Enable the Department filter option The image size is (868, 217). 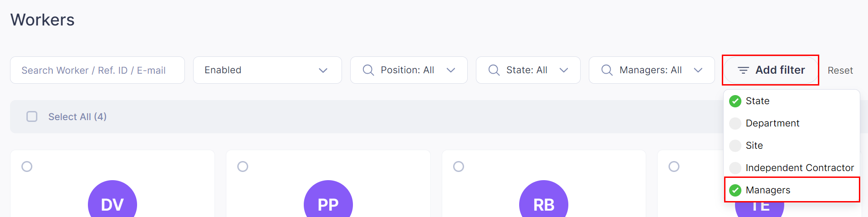791,123
